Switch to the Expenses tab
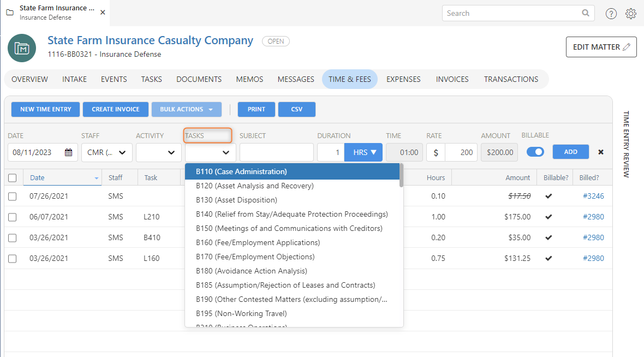644x357 pixels. [x=403, y=79]
